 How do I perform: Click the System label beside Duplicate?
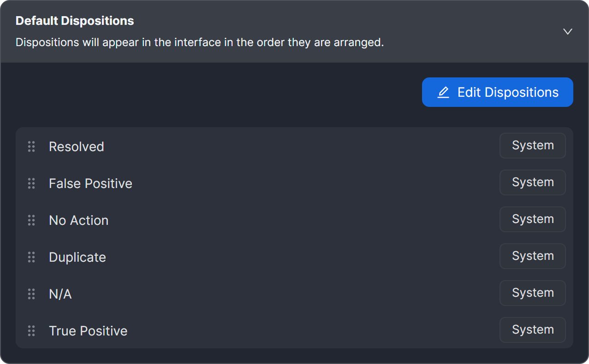[x=532, y=256]
